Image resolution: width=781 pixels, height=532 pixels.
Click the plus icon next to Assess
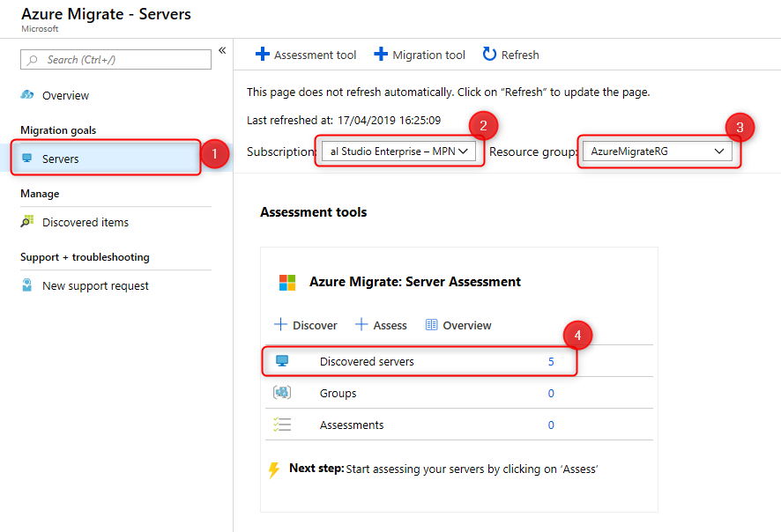coord(361,324)
